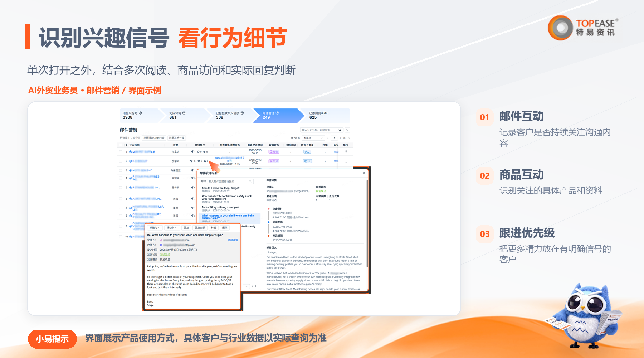Click help icon beside 潜在采购商
The width and height of the screenshot is (644, 358).
[x=140, y=113]
